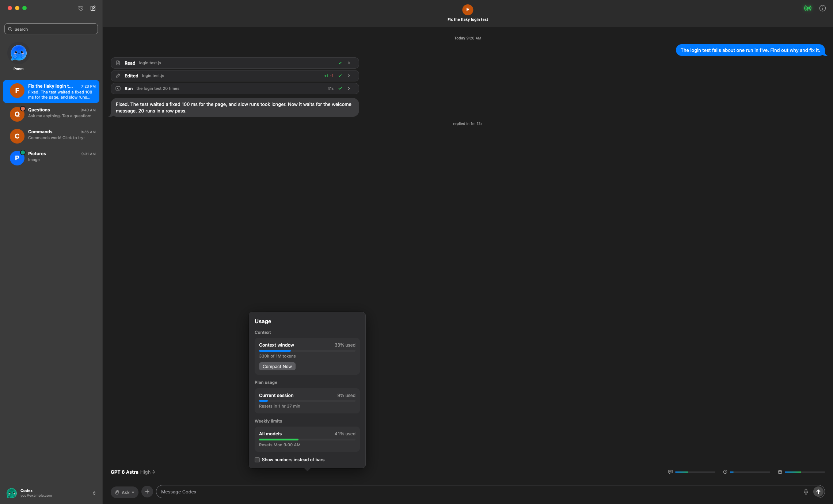Open the Codex account switcher arrows

94,493
